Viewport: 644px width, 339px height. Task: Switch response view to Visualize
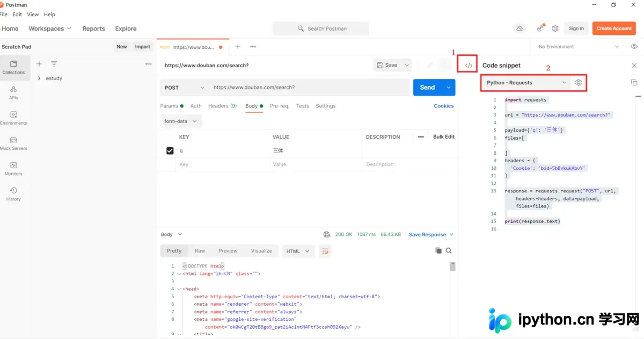261,251
